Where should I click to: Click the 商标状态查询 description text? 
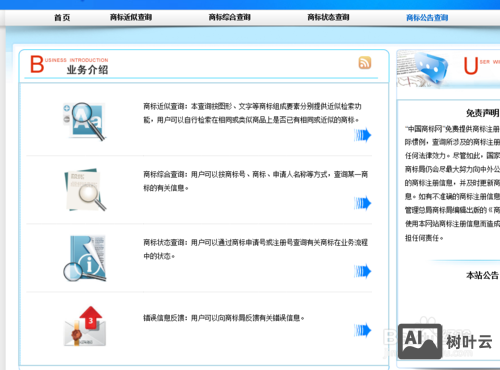[255, 249]
